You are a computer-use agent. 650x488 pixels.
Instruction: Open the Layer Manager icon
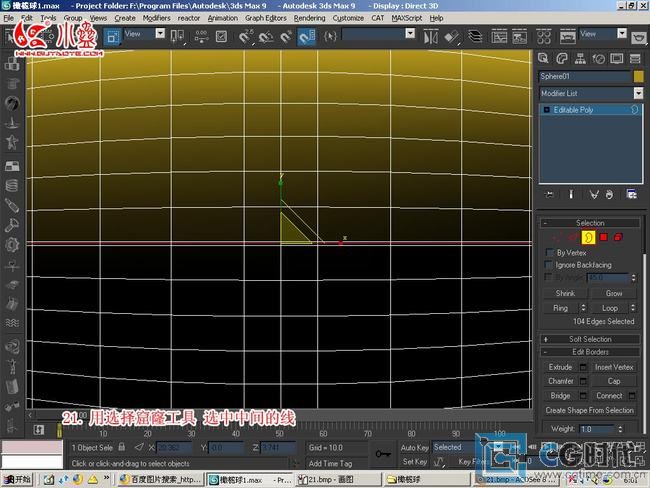point(475,37)
